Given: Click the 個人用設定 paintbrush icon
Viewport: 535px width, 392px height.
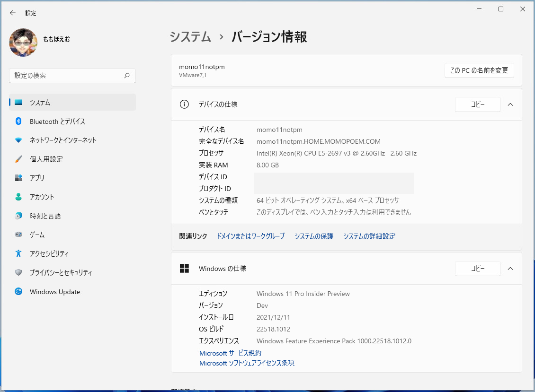Looking at the screenshot, I should (x=18, y=159).
